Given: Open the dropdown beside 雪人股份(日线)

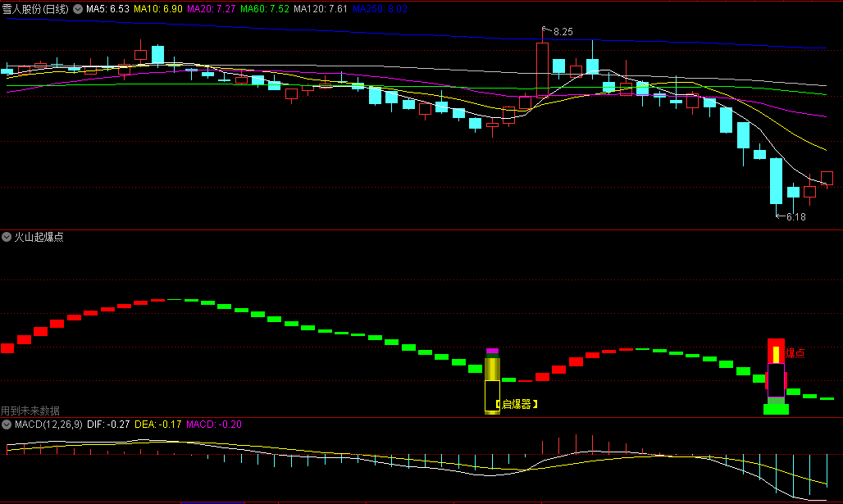Looking at the screenshot, I should pos(78,9).
